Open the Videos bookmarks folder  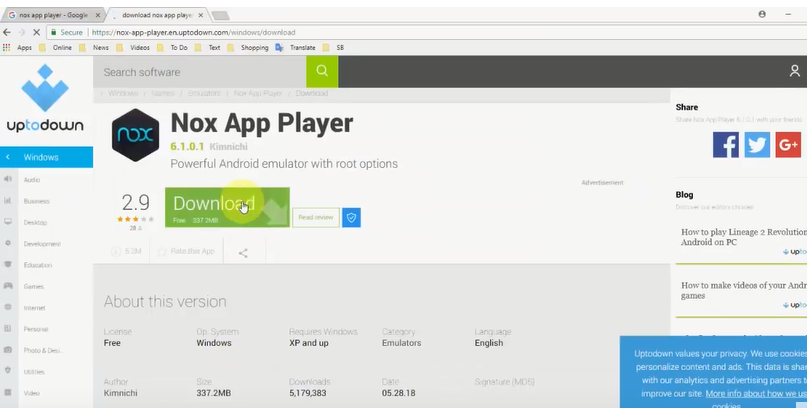(x=133, y=47)
